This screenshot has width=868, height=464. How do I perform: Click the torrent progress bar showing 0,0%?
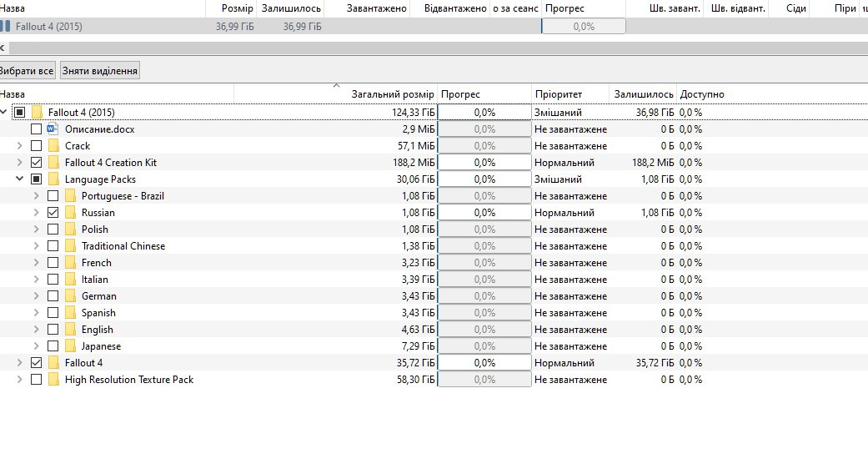tap(584, 27)
